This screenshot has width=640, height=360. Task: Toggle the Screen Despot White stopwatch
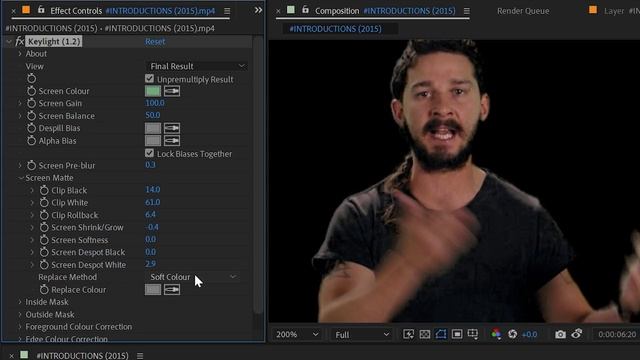point(44,265)
